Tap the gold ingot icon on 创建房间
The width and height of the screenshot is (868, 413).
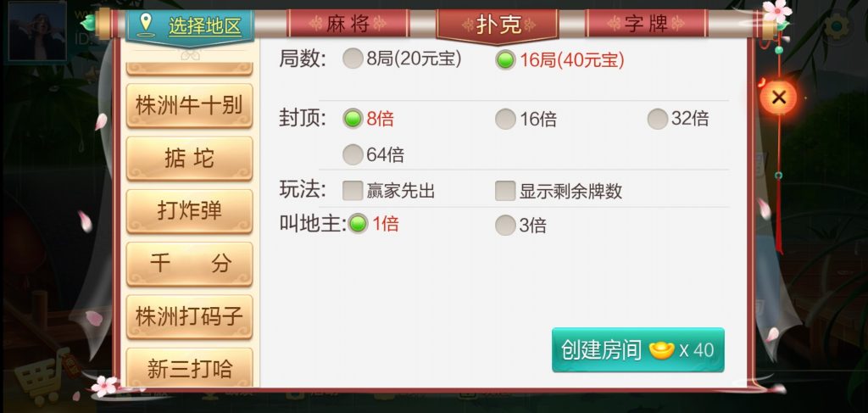click(x=661, y=350)
